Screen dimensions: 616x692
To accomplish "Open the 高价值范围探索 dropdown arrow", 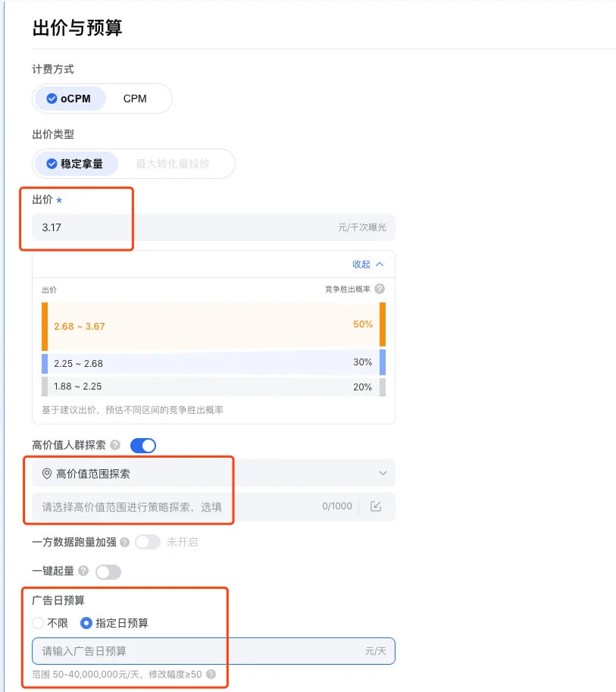I will tap(382, 472).
